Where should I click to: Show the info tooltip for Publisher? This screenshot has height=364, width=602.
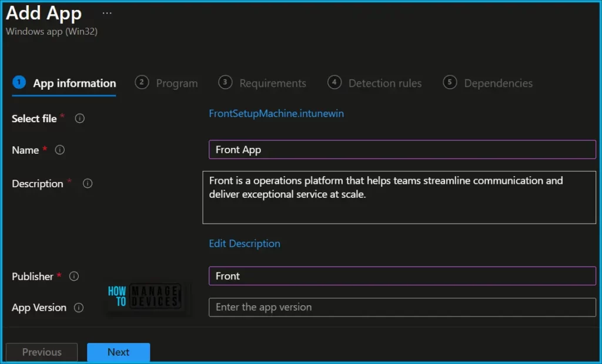pyautogui.click(x=73, y=276)
